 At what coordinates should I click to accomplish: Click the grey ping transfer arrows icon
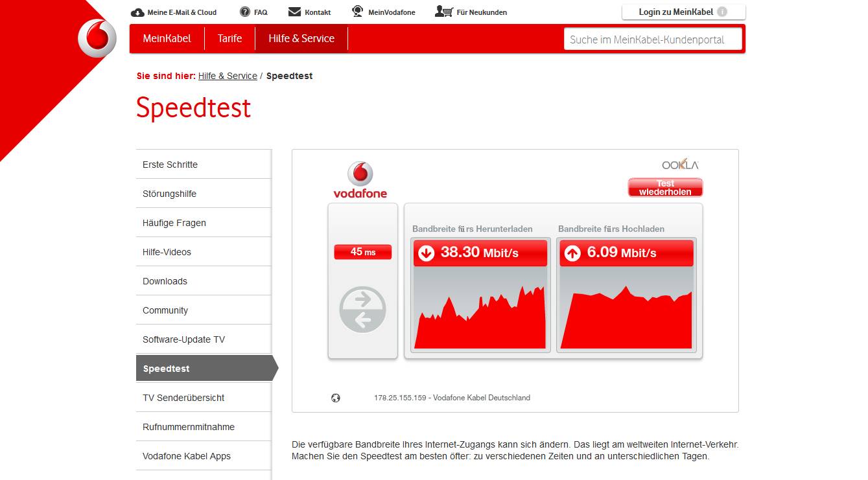point(362,310)
